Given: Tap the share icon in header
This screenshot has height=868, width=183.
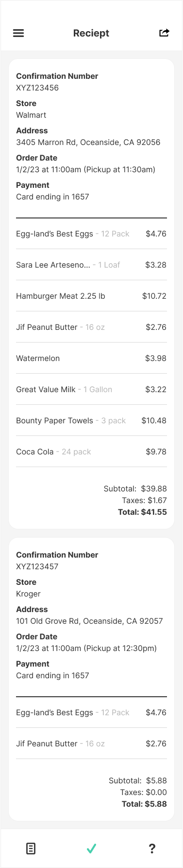Looking at the screenshot, I should pos(164,33).
